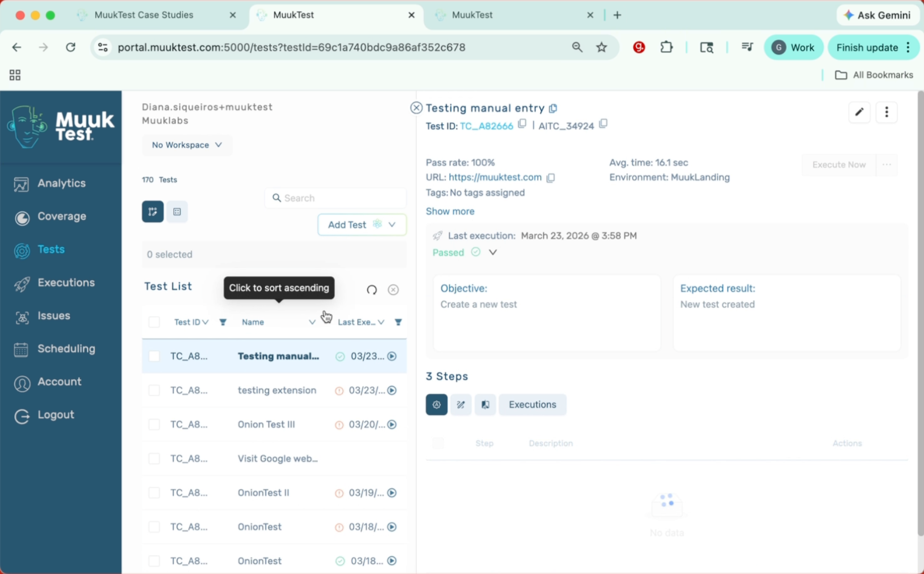Run the OnionTest II row
Image resolution: width=924 pixels, height=574 pixels.
[392, 493]
